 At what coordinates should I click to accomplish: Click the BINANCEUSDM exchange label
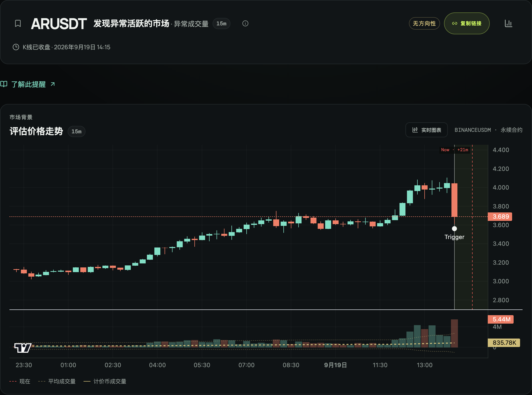click(473, 130)
